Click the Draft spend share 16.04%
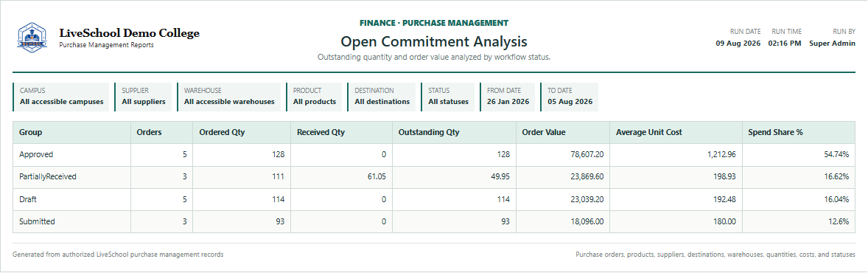The height and width of the screenshot is (273, 868). [x=837, y=199]
